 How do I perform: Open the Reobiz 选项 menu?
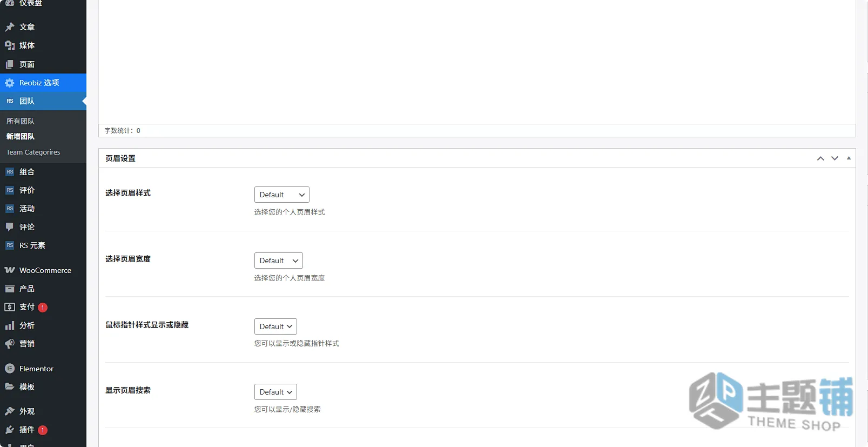[x=43, y=83]
